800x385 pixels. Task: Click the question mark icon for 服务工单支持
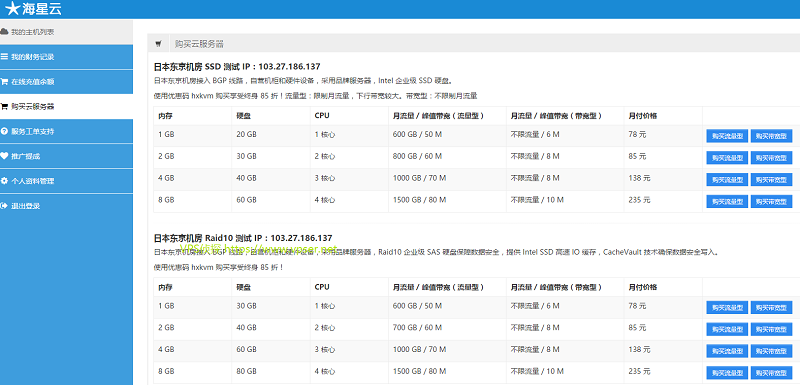pos(5,131)
